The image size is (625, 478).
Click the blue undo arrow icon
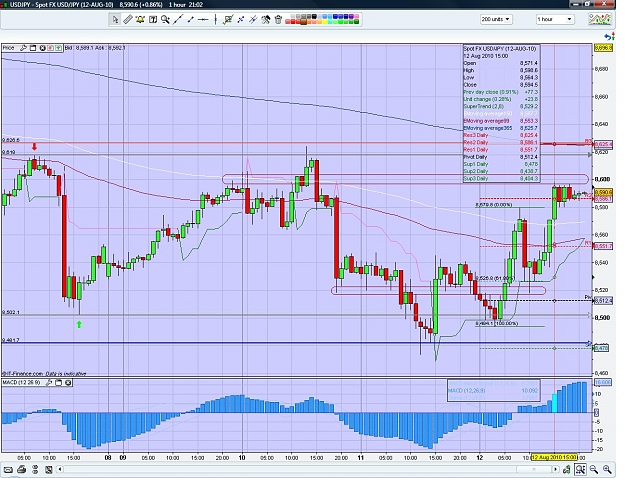tap(606, 37)
